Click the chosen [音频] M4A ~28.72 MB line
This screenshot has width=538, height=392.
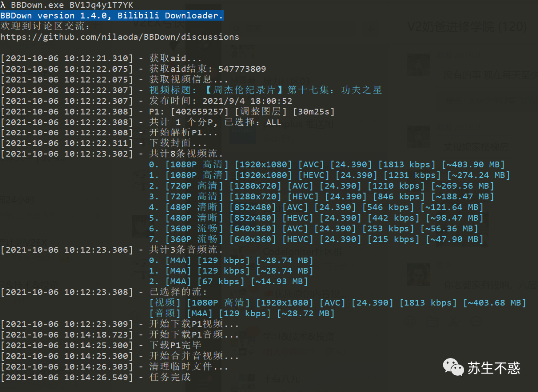pyautogui.click(x=242, y=313)
